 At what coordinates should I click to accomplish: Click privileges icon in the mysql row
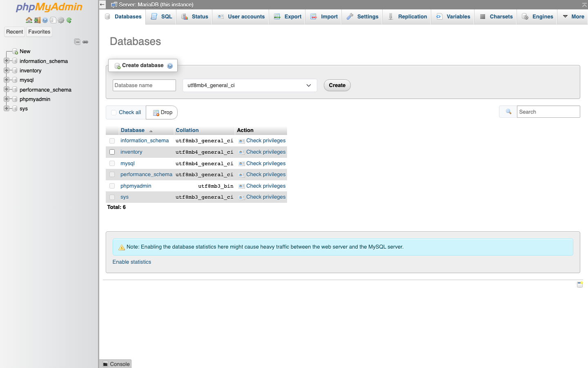point(242,164)
